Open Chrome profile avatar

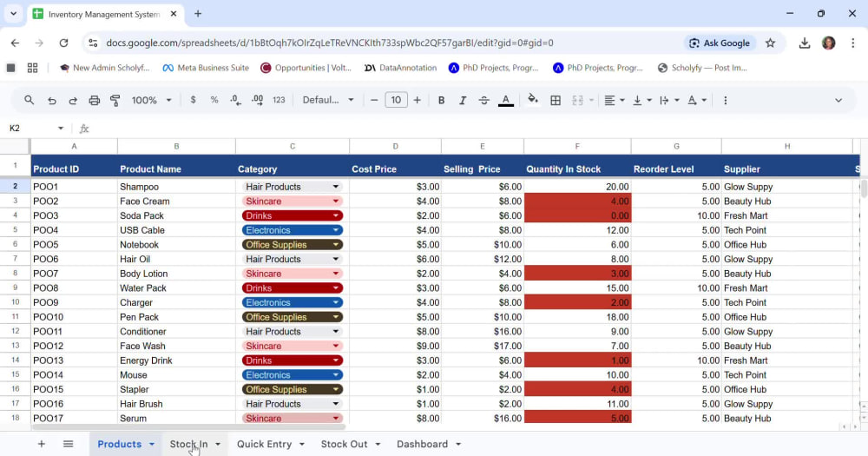pyautogui.click(x=829, y=43)
